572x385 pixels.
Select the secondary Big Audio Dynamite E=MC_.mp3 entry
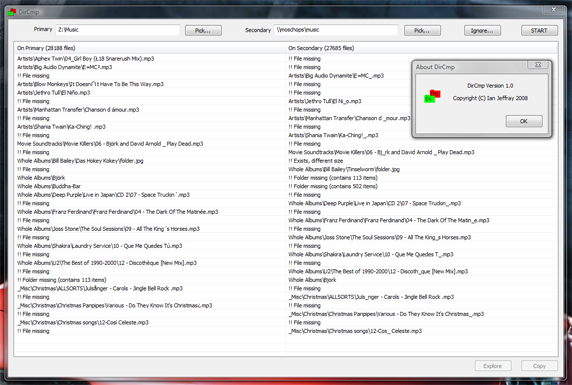coord(336,76)
